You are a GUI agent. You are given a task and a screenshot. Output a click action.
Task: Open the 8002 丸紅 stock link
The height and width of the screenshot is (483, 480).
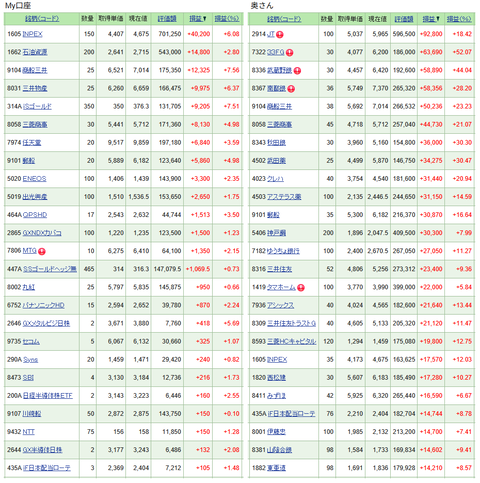29,287
